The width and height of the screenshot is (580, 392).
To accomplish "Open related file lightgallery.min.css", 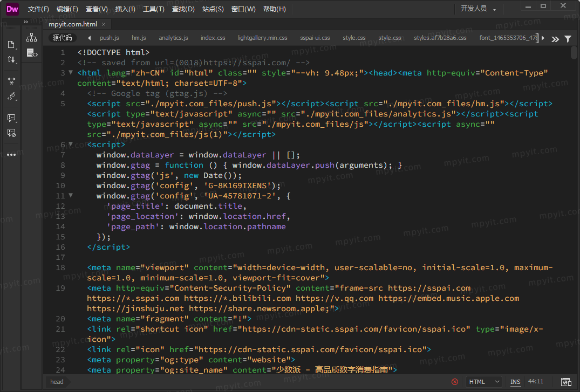I will (262, 38).
